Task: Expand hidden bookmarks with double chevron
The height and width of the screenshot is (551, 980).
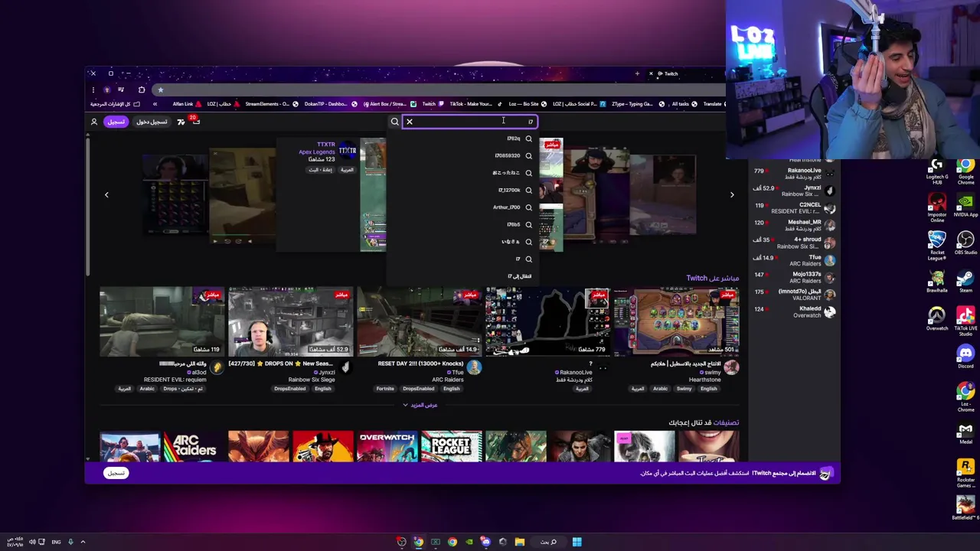Action: [155, 104]
